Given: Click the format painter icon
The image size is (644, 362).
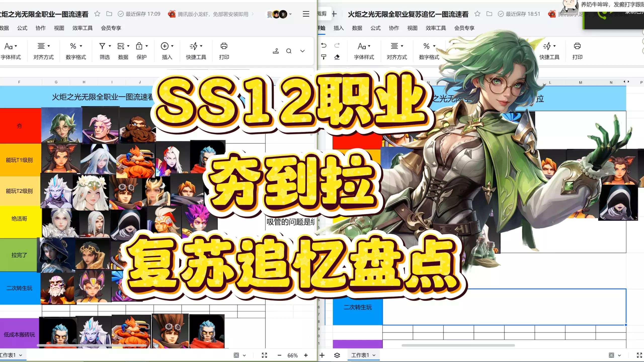Looking at the screenshot, I should tap(324, 57).
